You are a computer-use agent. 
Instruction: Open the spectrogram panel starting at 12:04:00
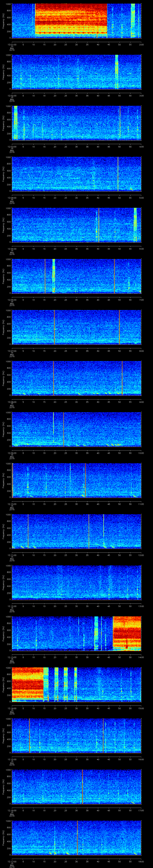[x=77, y=174]
